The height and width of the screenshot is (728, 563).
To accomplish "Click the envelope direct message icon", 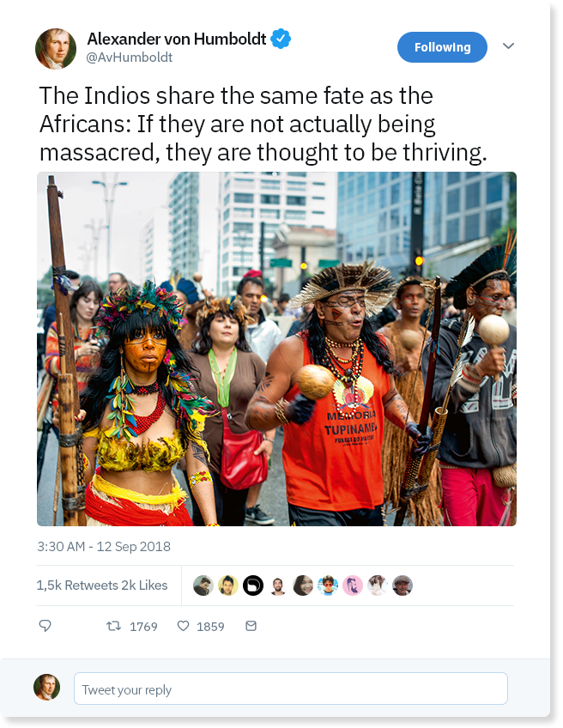I will 251,626.
